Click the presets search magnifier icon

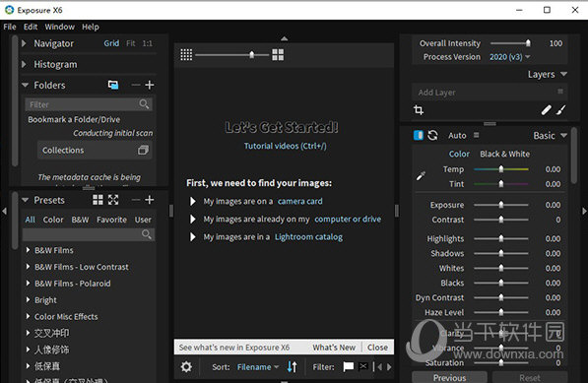pos(147,234)
